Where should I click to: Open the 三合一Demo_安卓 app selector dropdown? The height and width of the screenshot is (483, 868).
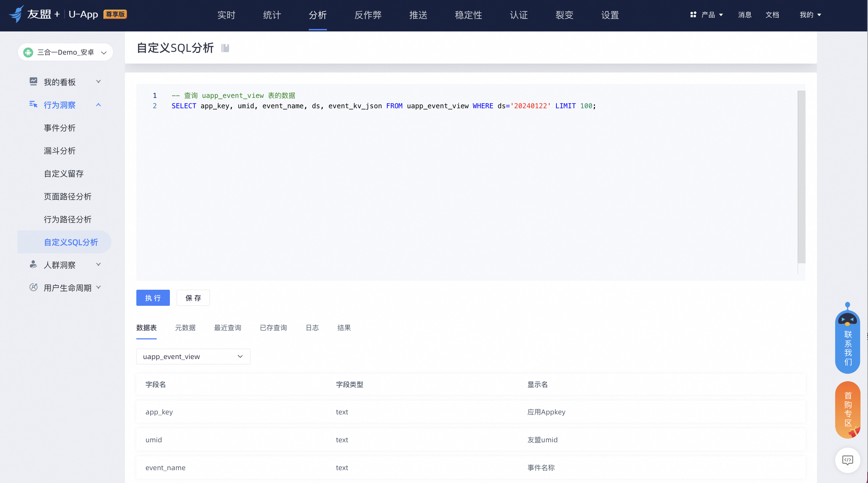[65, 53]
